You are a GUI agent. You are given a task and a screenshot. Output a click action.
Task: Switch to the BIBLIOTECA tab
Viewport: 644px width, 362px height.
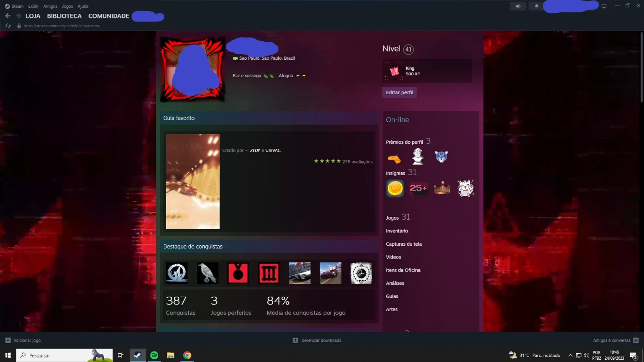pyautogui.click(x=64, y=16)
